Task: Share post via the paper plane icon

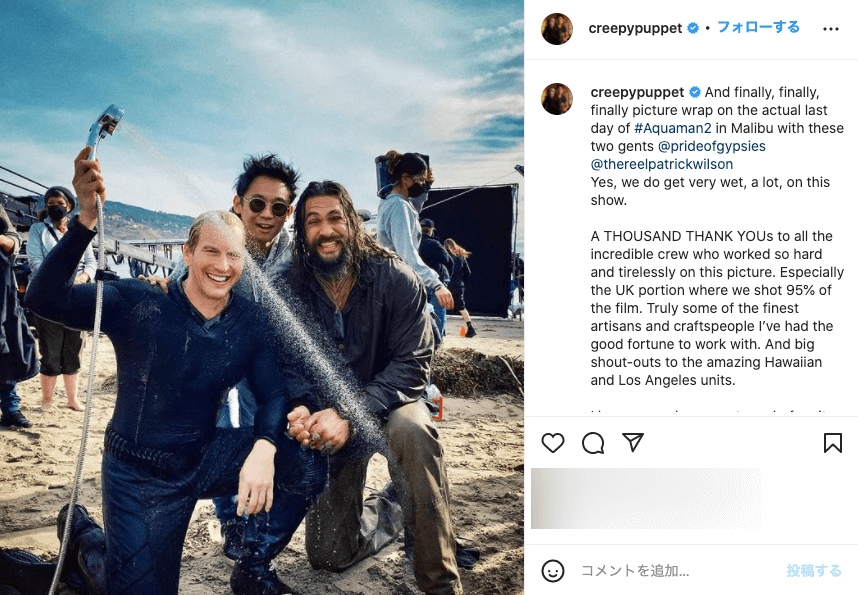Action: [x=633, y=442]
